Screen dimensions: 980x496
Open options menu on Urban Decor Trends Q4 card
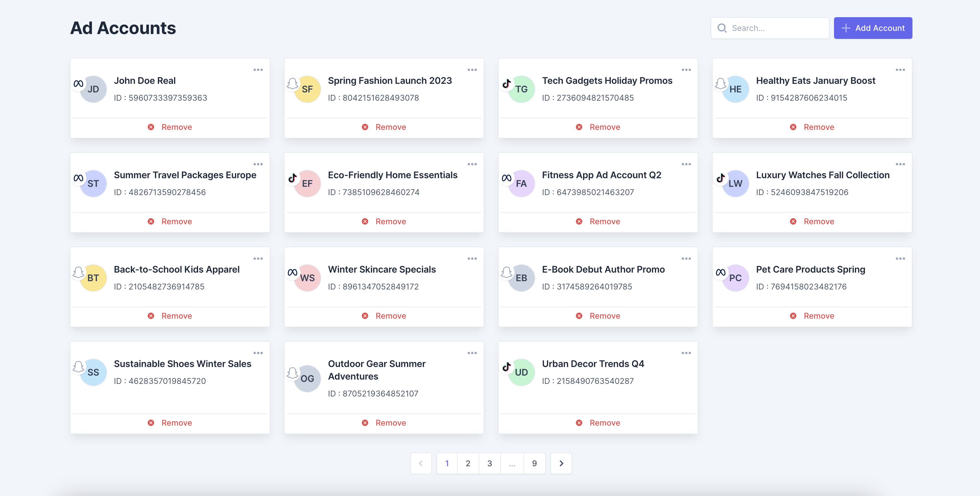(687, 353)
